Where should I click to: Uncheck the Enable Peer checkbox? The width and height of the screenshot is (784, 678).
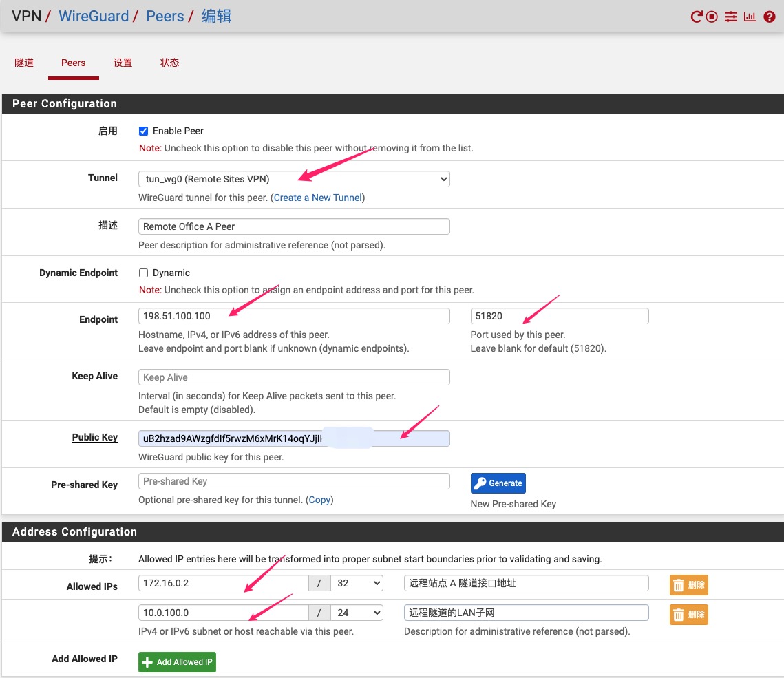pos(144,131)
